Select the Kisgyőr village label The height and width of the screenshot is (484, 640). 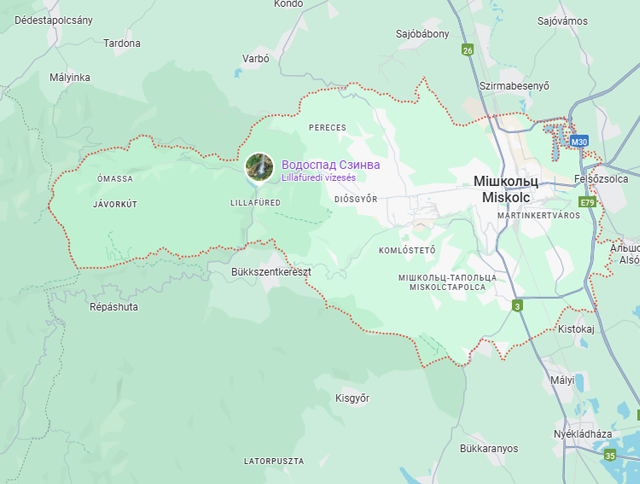(352, 398)
